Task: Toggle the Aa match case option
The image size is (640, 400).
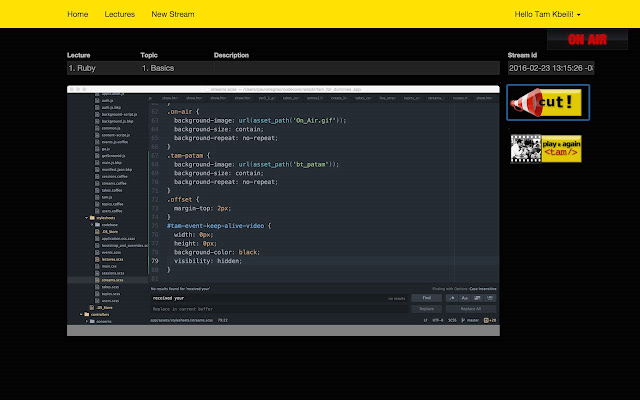Action: coord(464,298)
